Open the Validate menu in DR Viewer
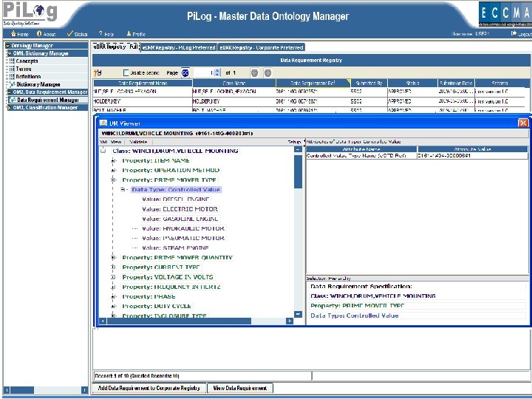 point(138,142)
